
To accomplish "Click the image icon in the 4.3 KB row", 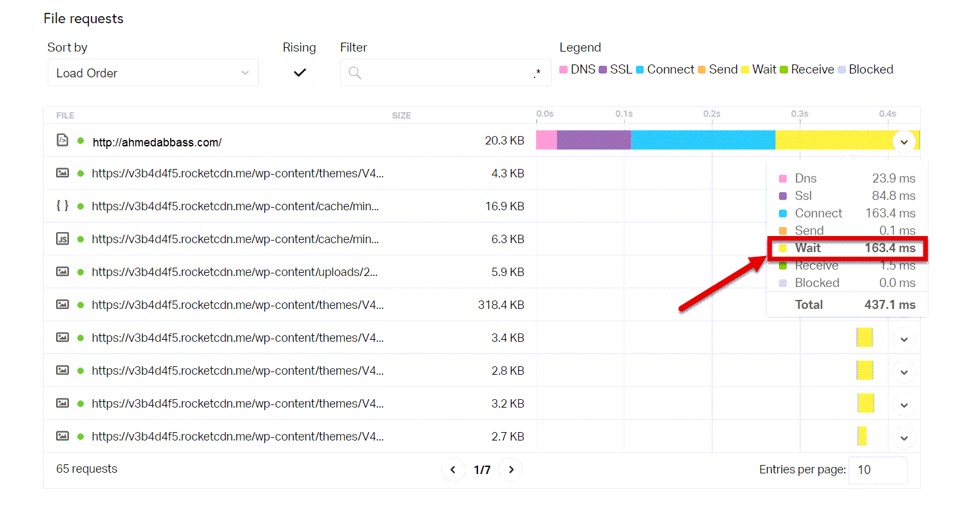I will (62, 173).
